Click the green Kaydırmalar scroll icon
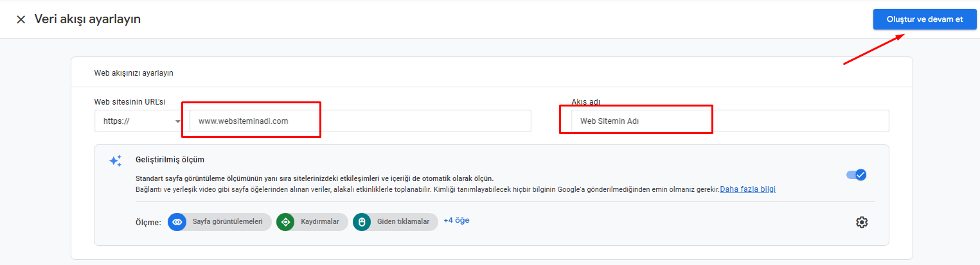Viewport: 980px width, 265px height. coord(285,222)
